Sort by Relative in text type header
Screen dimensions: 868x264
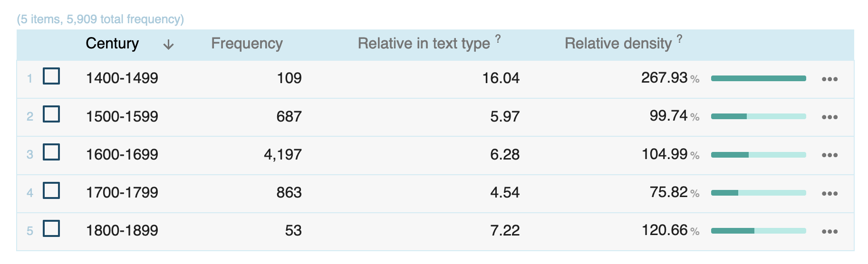point(424,44)
